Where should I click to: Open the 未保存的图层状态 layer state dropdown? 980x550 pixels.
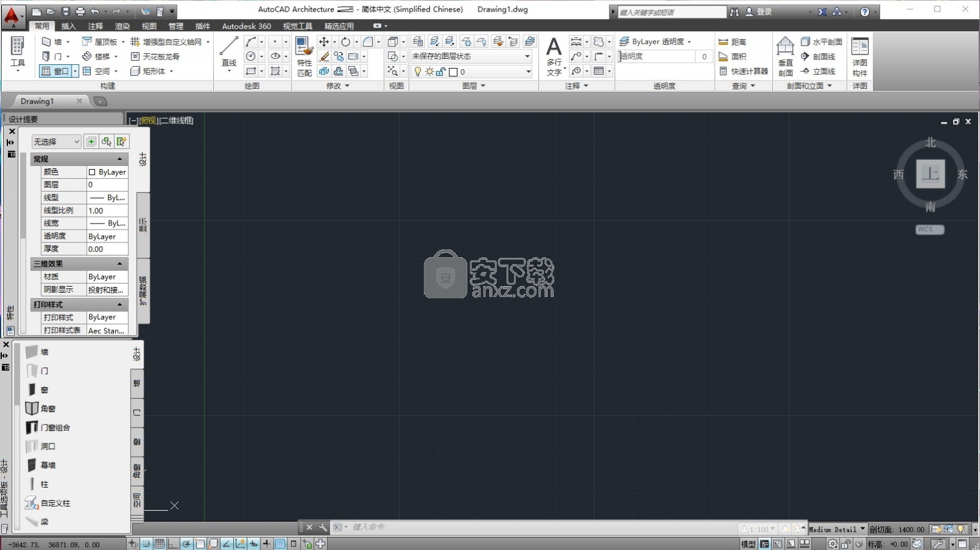click(x=471, y=56)
